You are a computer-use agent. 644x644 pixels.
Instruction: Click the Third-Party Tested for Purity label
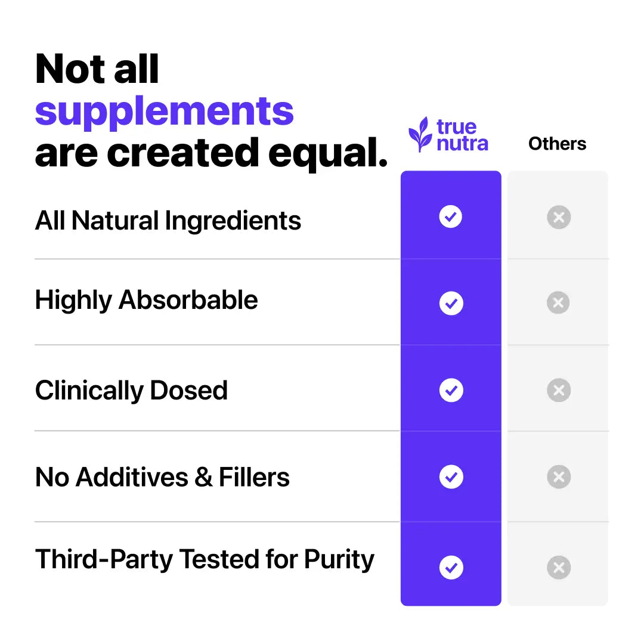click(205, 560)
